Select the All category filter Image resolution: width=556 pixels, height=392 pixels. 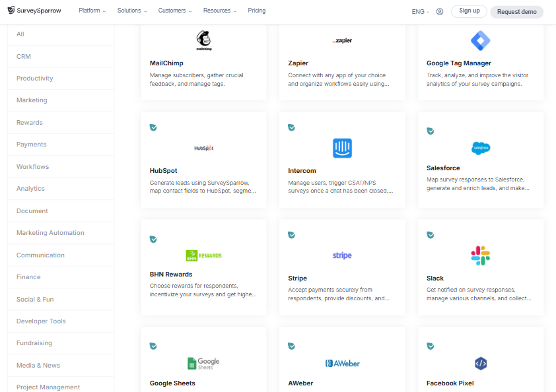61,34
